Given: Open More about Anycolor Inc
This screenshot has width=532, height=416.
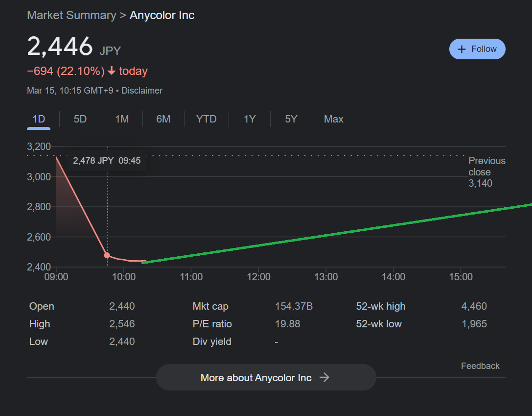Looking at the screenshot, I should 266,377.
